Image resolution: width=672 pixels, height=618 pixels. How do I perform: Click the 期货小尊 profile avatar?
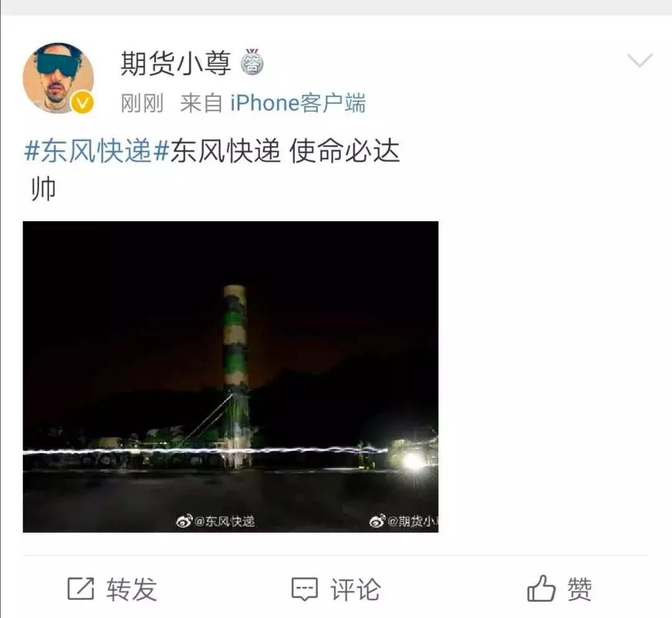tap(58, 78)
